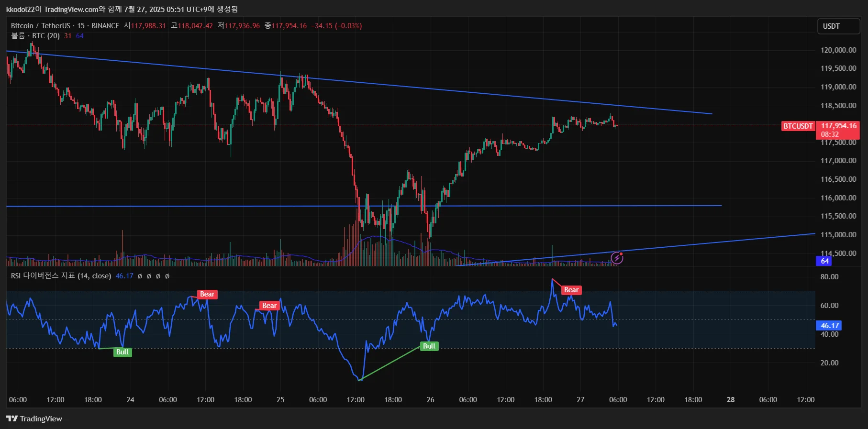The height and width of the screenshot is (429, 868).
Task: Click the Bear label beside the highest RSI spike
Action: click(571, 290)
